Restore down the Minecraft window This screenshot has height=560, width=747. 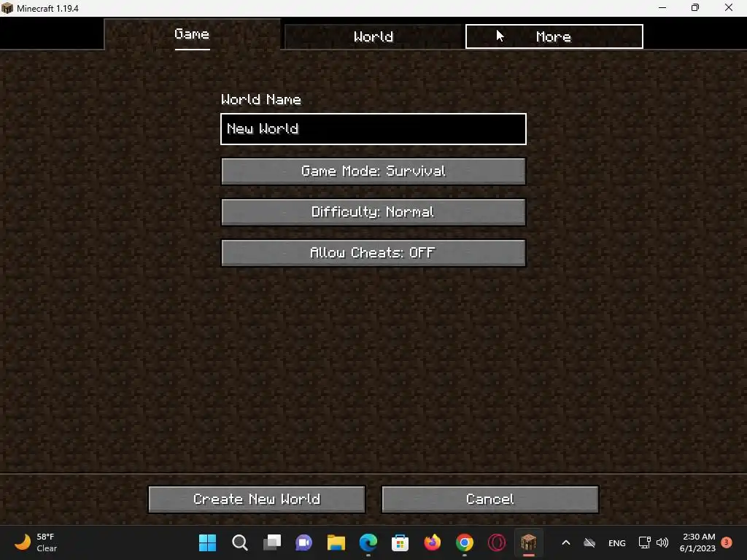coord(695,7)
